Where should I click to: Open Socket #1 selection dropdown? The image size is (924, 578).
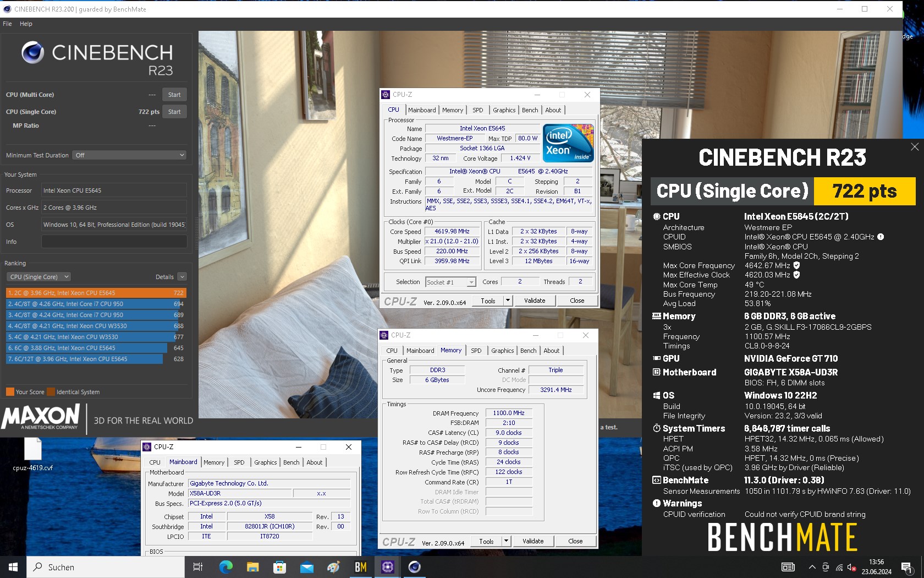[450, 282]
